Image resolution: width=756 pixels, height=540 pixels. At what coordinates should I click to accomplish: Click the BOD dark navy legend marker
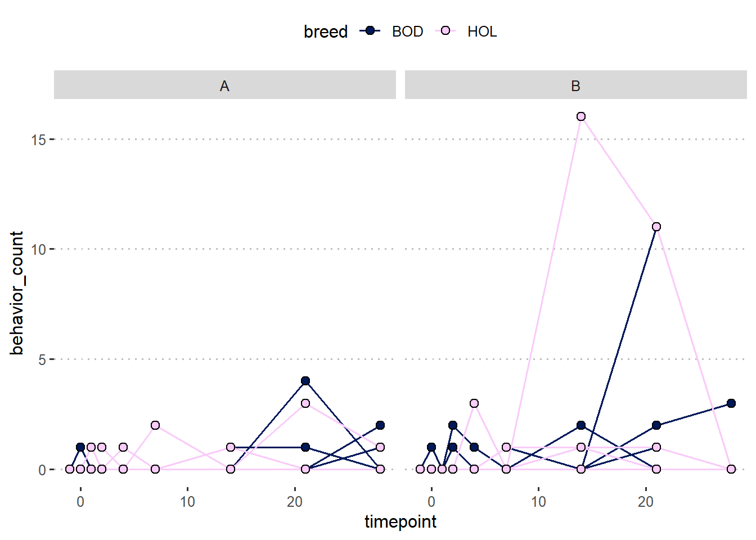[x=370, y=30]
